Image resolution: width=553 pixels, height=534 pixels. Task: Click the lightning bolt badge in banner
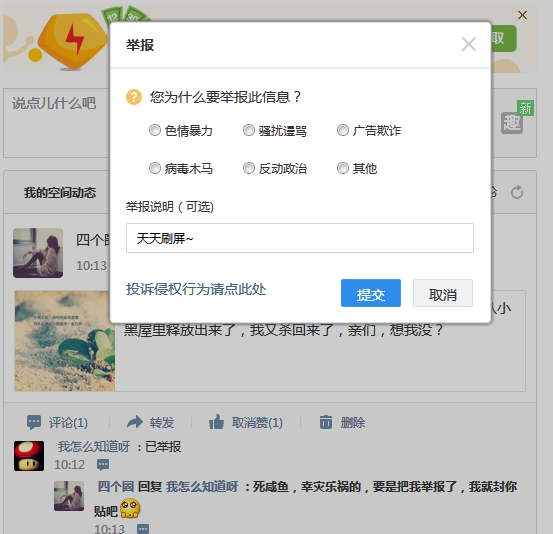pyautogui.click(x=73, y=41)
